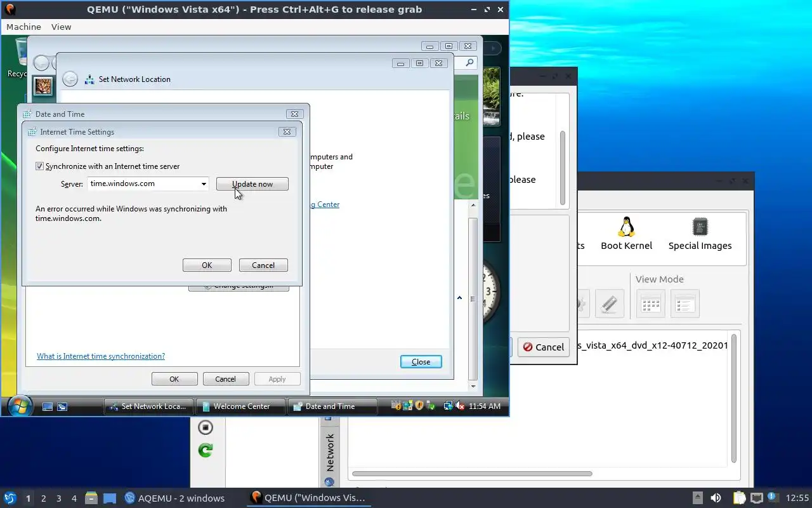Switch to AQEMU windows in host panel
This screenshot has width=812, height=508.
[174, 498]
